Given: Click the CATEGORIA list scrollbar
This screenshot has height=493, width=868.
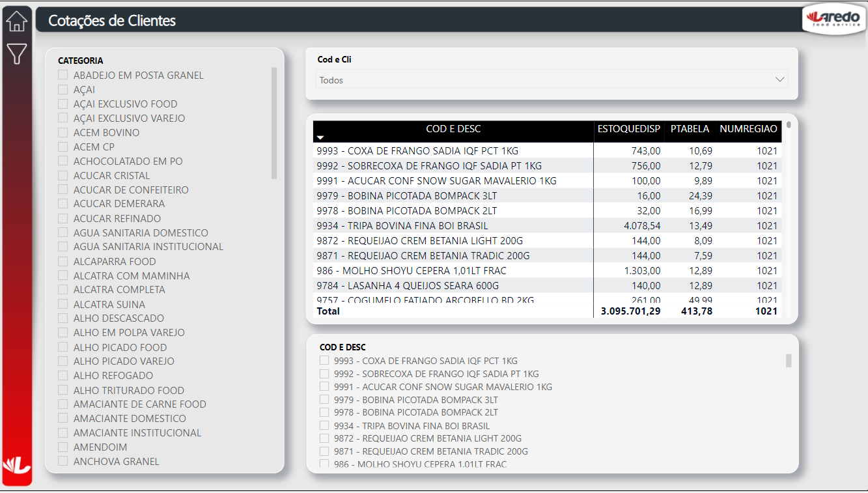Looking at the screenshot, I should [x=274, y=123].
